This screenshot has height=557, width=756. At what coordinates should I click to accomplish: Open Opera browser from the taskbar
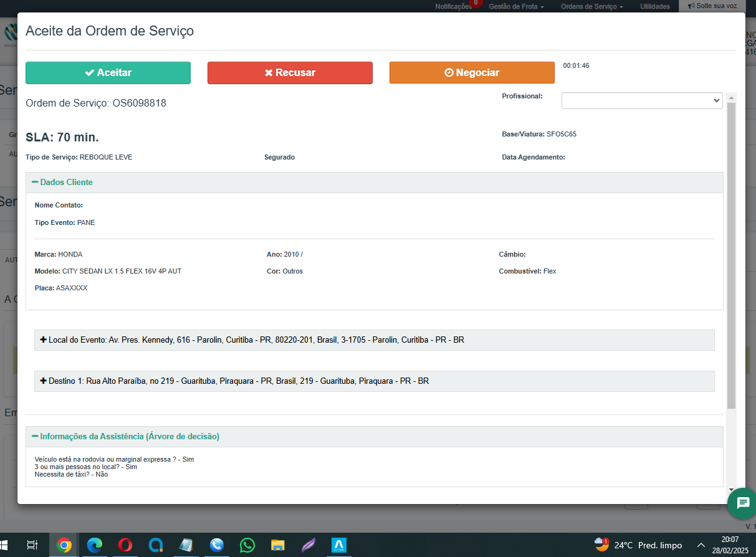[125, 545]
